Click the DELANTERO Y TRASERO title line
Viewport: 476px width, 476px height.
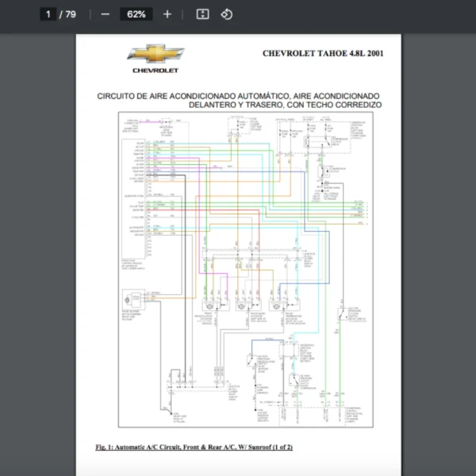tap(285, 105)
